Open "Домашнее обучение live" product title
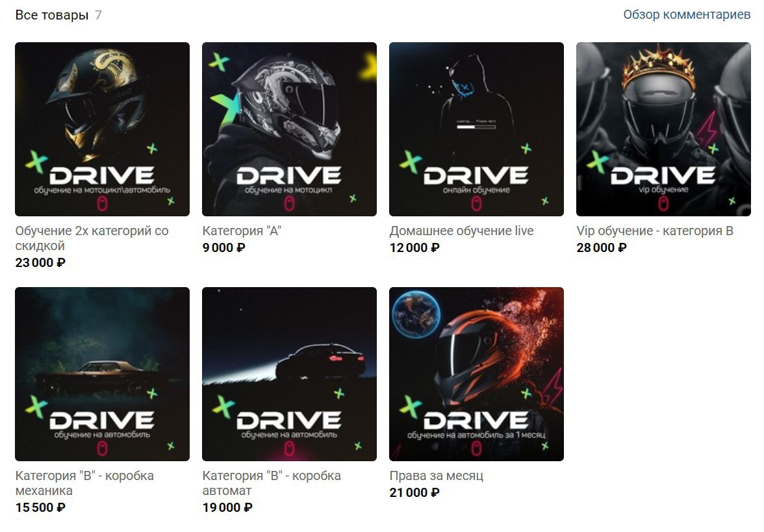 pyautogui.click(x=461, y=231)
